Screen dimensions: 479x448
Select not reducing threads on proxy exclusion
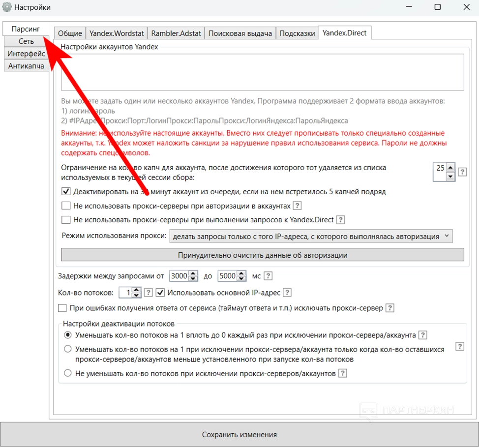68,373
